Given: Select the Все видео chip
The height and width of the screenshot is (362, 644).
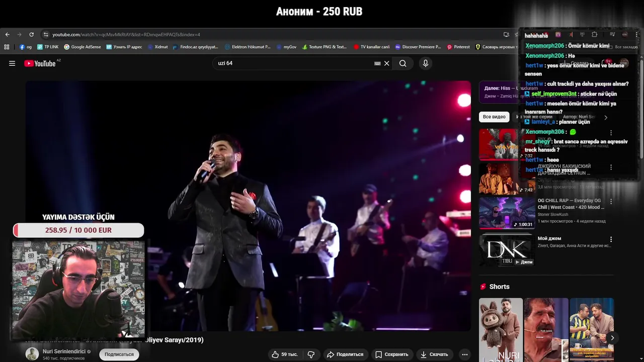Looking at the screenshot, I should [494, 117].
